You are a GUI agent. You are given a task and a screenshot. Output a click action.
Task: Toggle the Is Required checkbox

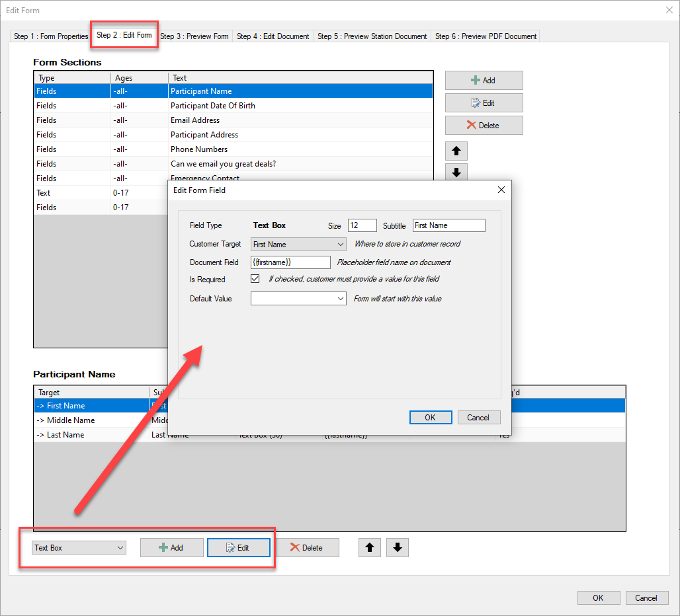(x=255, y=278)
